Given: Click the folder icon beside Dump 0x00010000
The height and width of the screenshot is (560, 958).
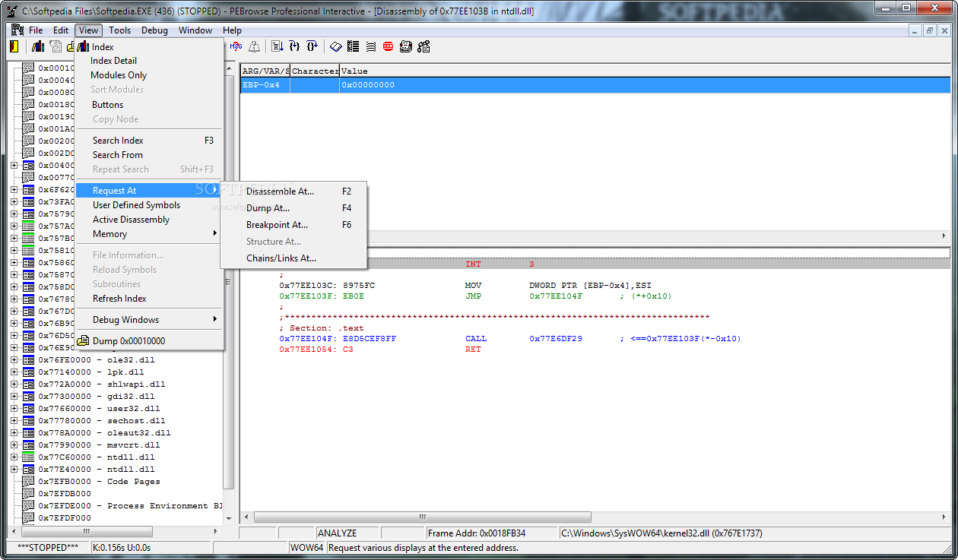Looking at the screenshot, I should 84,341.
